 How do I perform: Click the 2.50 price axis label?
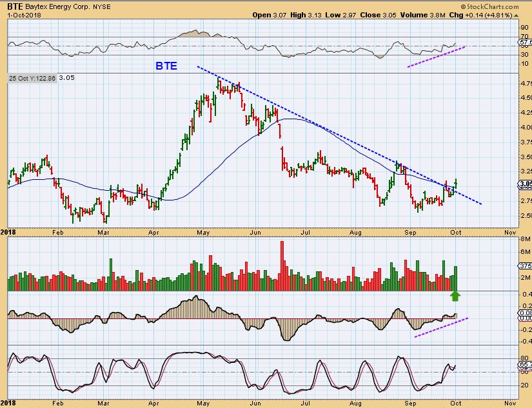(526, 216)
